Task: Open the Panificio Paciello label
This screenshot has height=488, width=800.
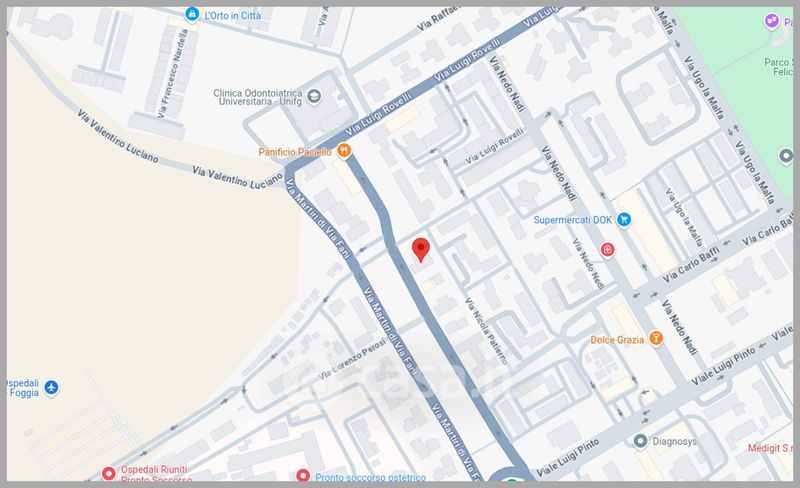Action: click(295, 152)
